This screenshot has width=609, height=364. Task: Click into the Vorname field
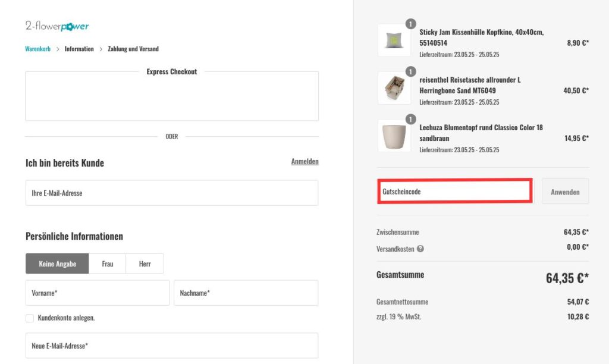coord(97,293)
